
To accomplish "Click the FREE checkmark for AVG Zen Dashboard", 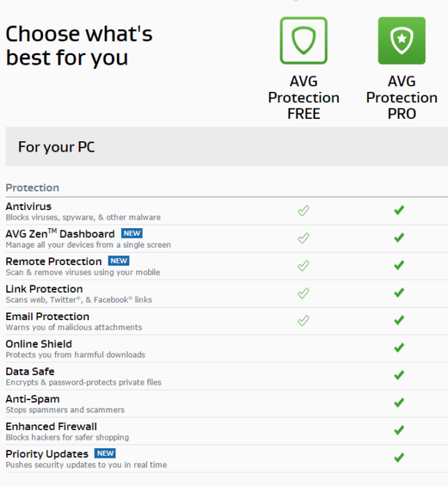I will (x=303, y=238).
